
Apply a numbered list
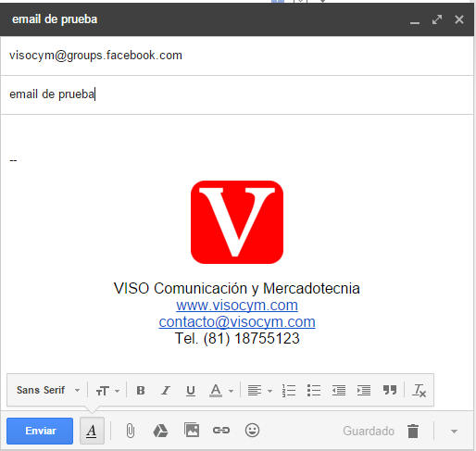coord(289,391)
